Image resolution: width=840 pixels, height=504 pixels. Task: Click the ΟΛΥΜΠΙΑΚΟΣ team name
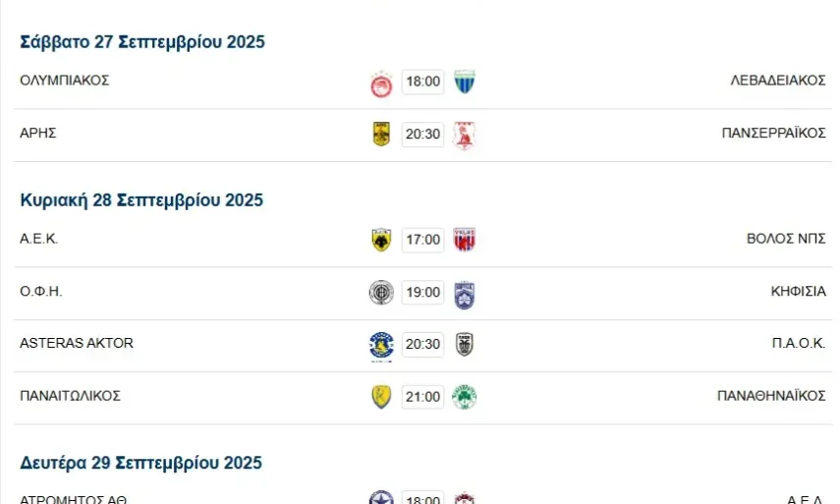tap(64, 81)
